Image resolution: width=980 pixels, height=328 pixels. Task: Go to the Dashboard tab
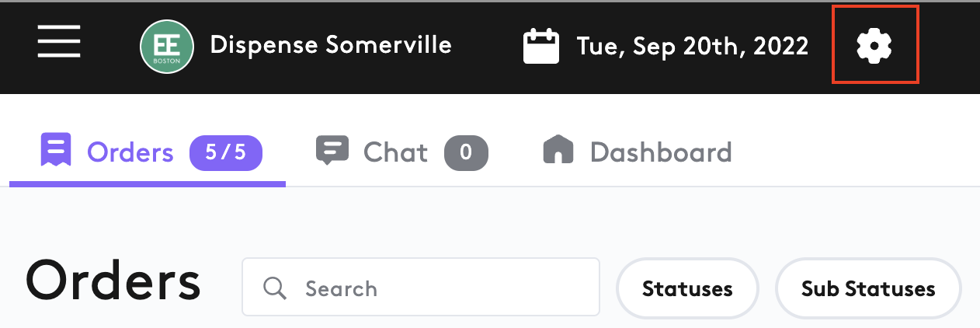661,152
